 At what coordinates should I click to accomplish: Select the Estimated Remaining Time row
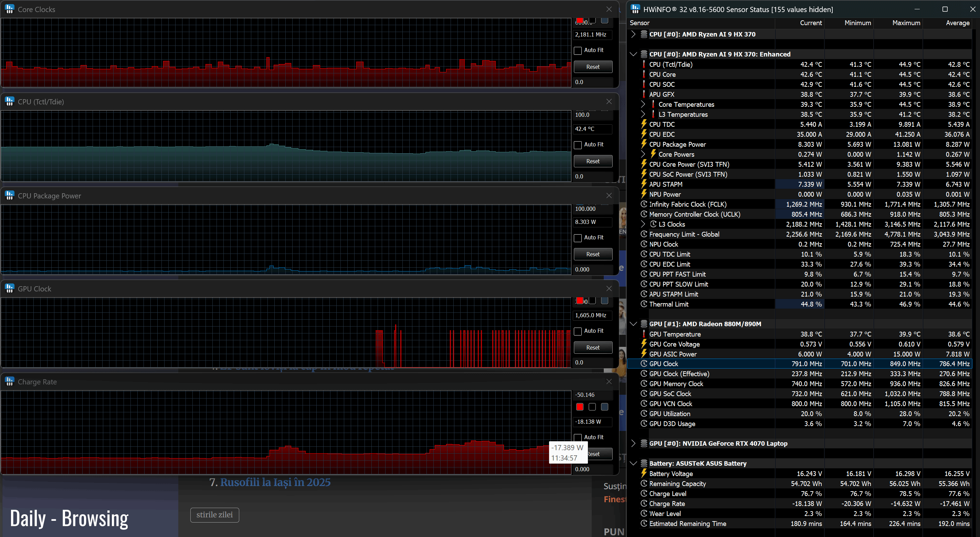[799, 523]
